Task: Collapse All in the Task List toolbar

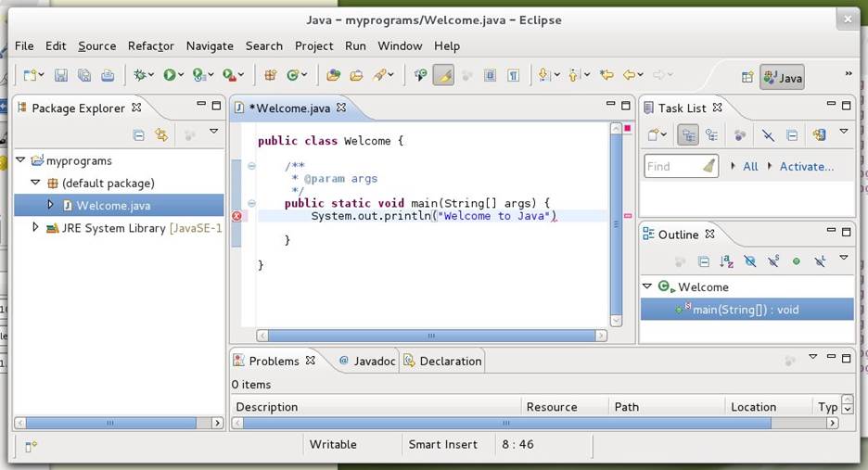Action: pyautogui.click(x=792, y=135)
